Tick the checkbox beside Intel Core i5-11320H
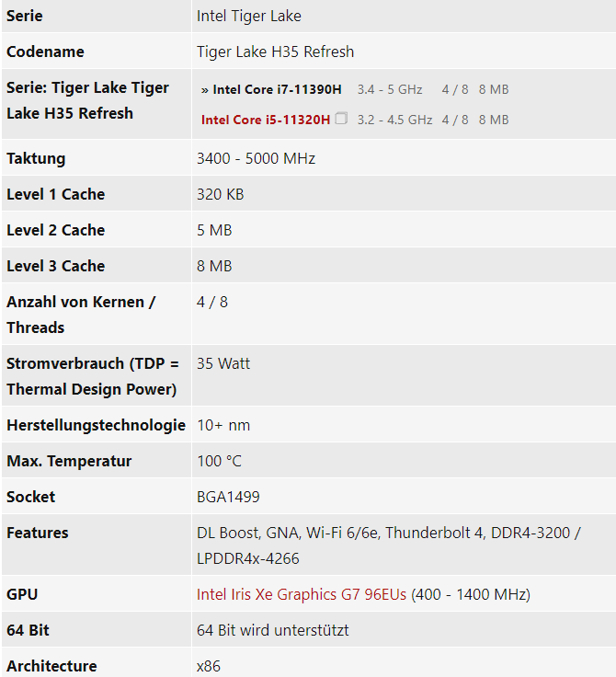This screenshot has width=616, height=677. point(341,119)
